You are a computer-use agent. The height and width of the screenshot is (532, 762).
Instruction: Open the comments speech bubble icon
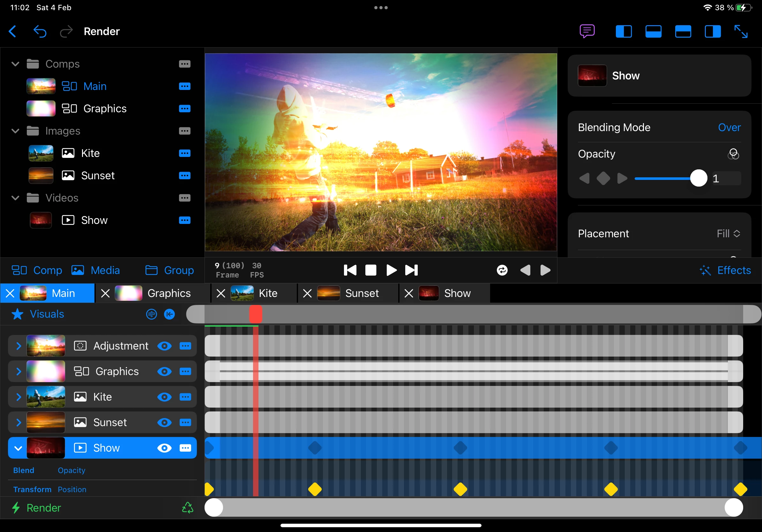587,32
